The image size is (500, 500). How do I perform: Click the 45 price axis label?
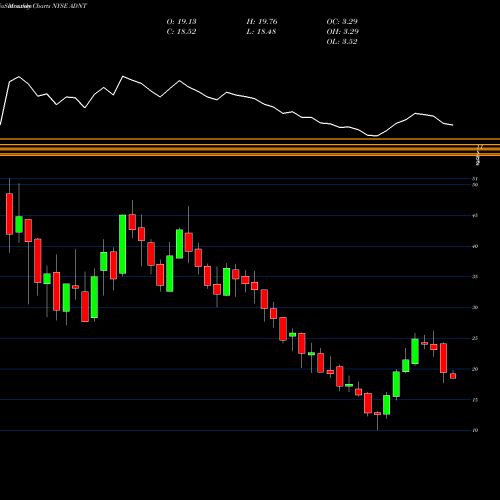(x=475, y=215)
